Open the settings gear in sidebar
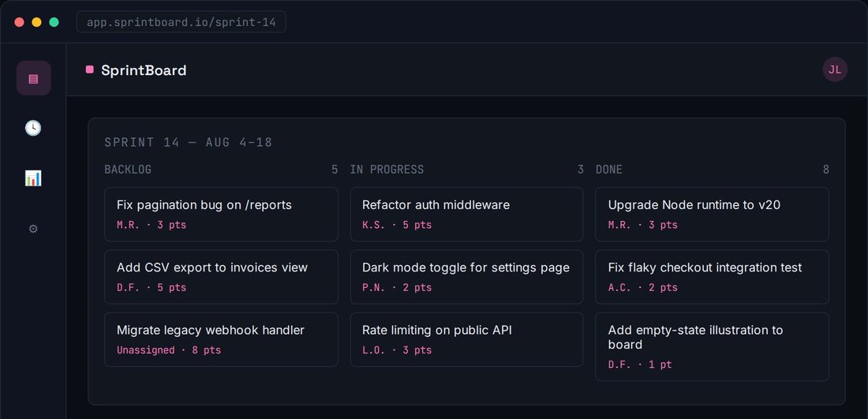The width and height of the screenshot is (868, 419). click(x=33, y=229)
